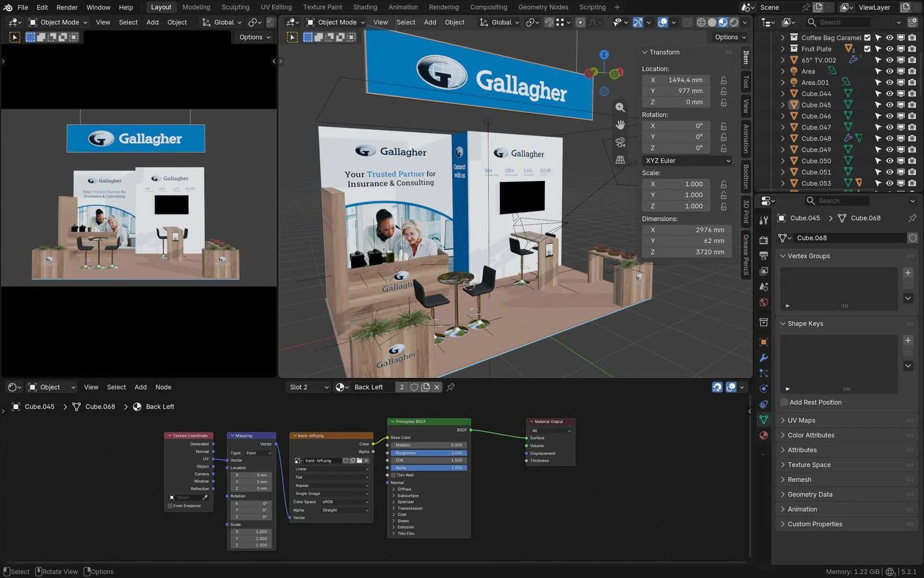This screenshot has height=578, width=924.
Task: Click the pan hand gizmo in the viewport
Action: [x=620, y=125]
